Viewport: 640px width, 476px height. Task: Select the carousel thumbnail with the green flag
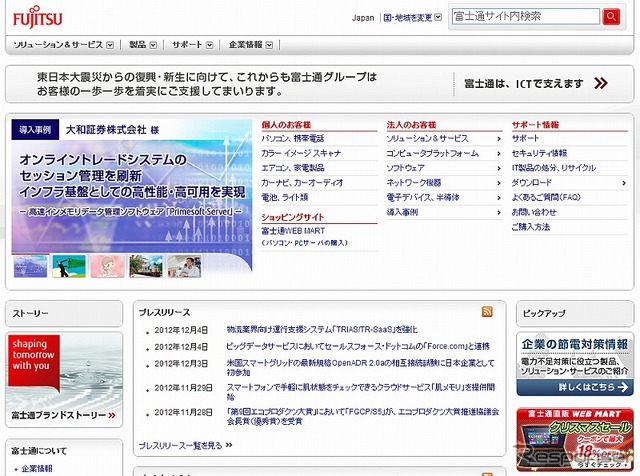click(69, 266)
